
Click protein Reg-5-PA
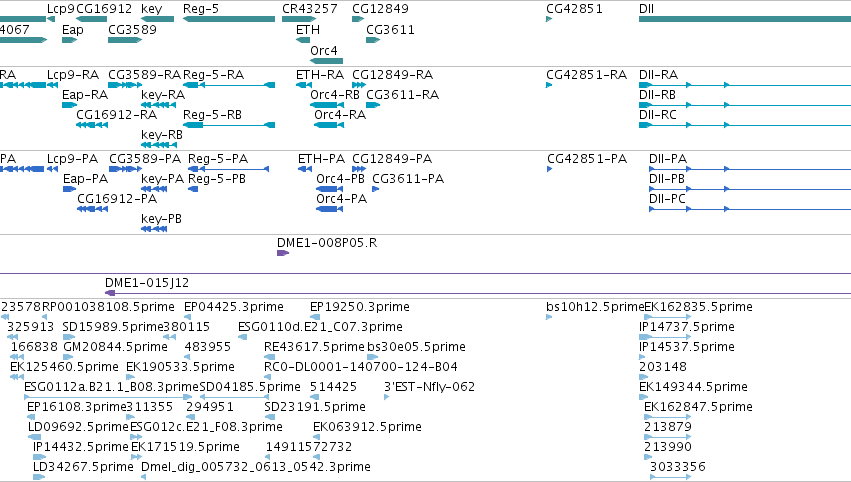[218, 159]
